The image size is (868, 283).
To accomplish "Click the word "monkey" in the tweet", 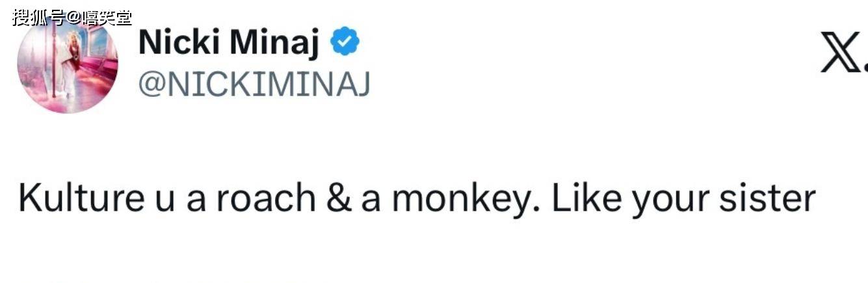I will tap(464, 199).
